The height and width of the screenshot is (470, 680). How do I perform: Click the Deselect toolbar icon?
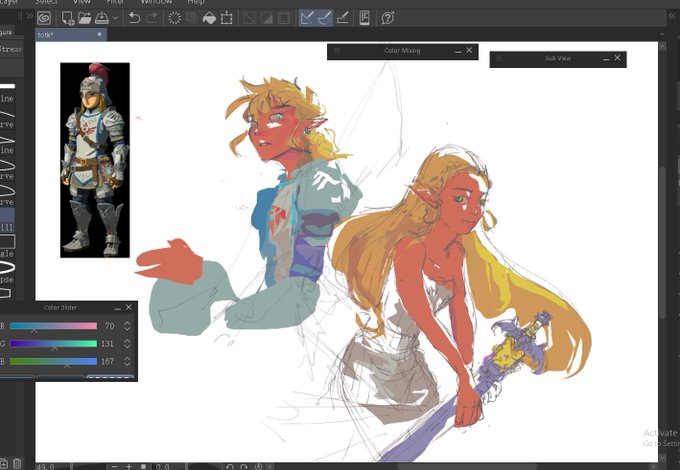249,18
